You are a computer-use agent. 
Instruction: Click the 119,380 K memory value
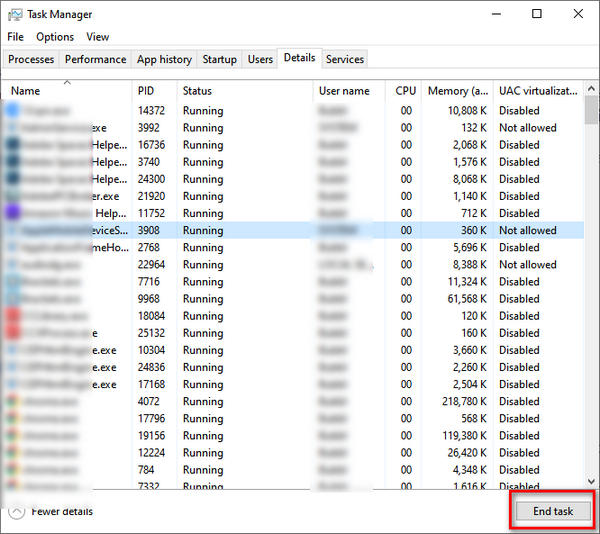(464, 436)
